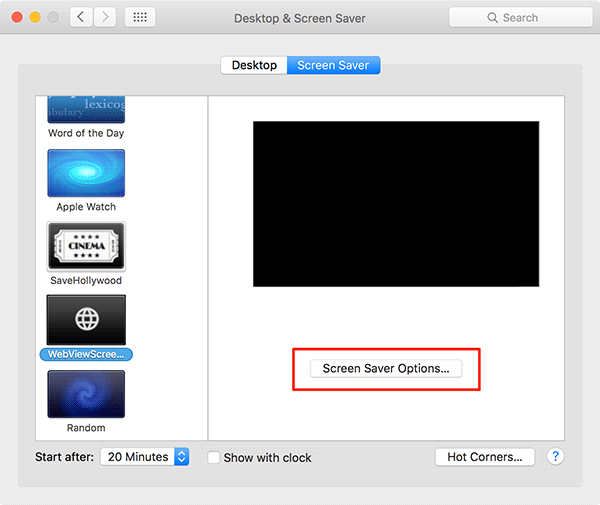Image resolution: width=600 pixels, height=505 pixels.
Task: Click the Word of the Day label
Action: pos(86,133)
